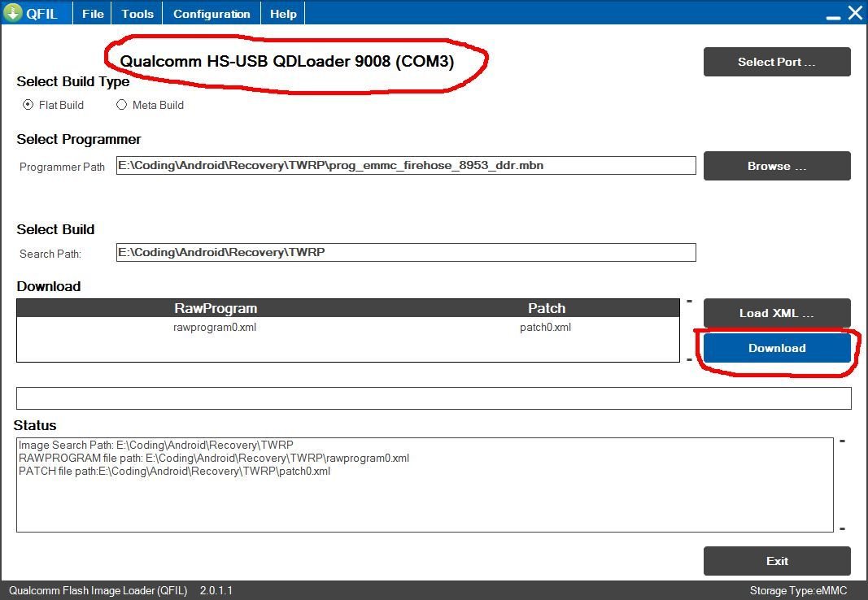Open the File menu
The height and width of the screenshot is (600, 868).
pos(93,14)
